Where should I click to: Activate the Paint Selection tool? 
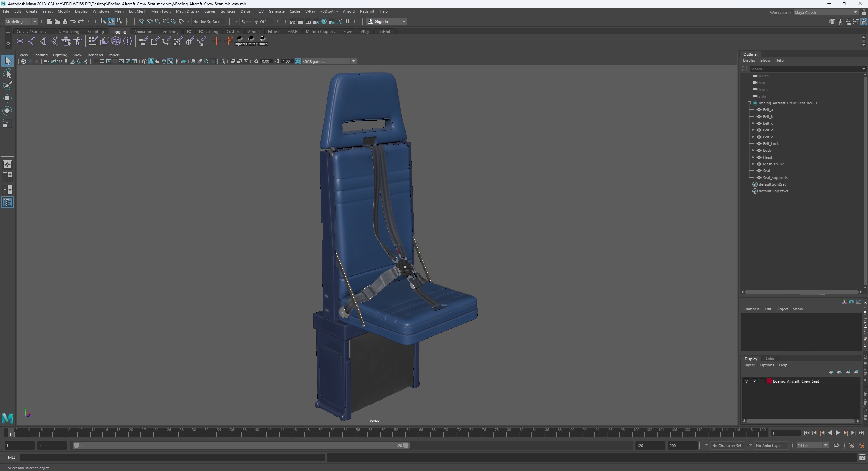pos(7,86)
